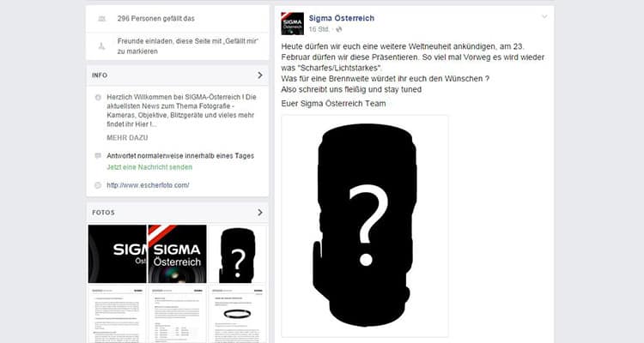Click the people icon beside 296 Personen
This screenshot has width=644, height=343.
[101, 19]
